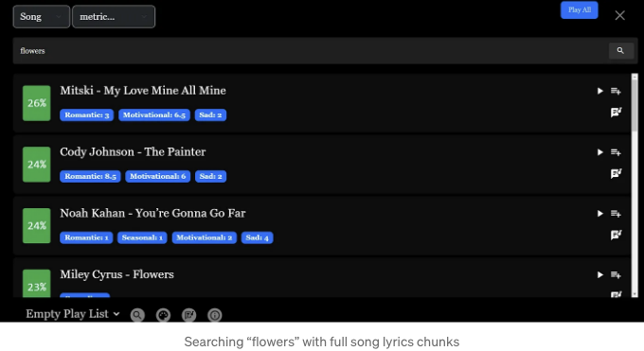Click the search magnifier button in search bar
Screen dimensions: 644x351
(620, 50)
